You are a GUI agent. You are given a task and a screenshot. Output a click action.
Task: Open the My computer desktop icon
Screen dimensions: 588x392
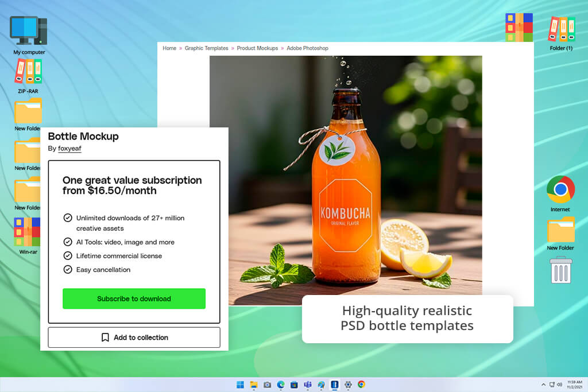29,31
